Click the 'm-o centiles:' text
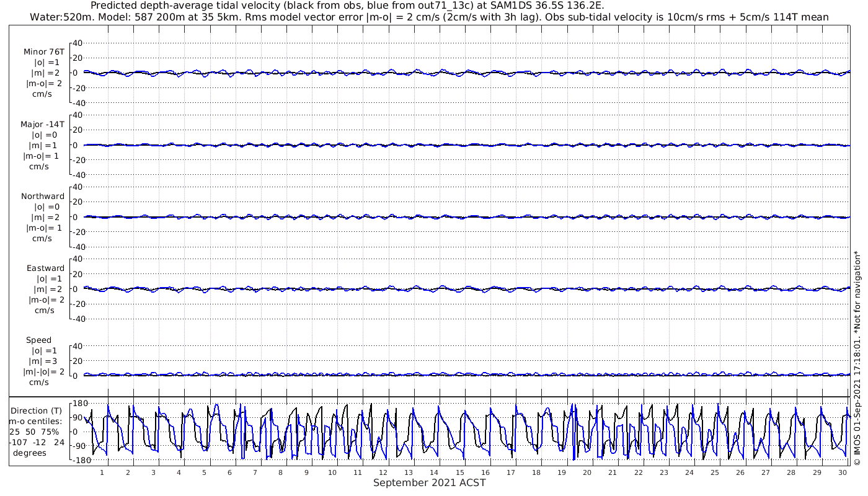The height and width of the screenshot is (496, 868). 35,421
